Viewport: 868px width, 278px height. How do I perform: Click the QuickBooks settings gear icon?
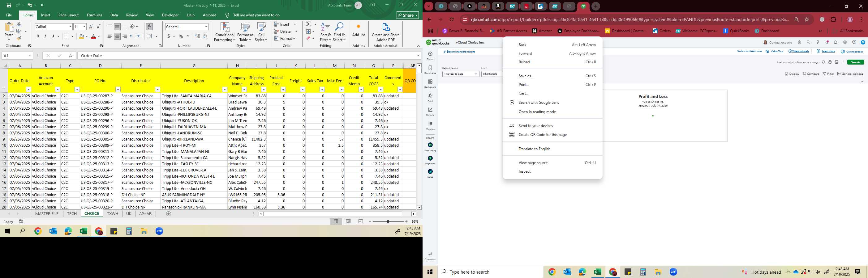[845, 42]
